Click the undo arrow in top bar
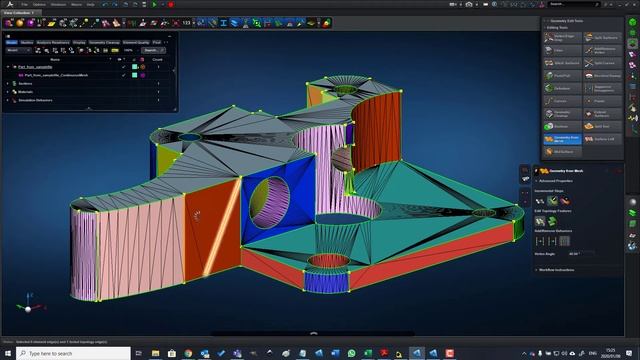 (x=105, y=4)
